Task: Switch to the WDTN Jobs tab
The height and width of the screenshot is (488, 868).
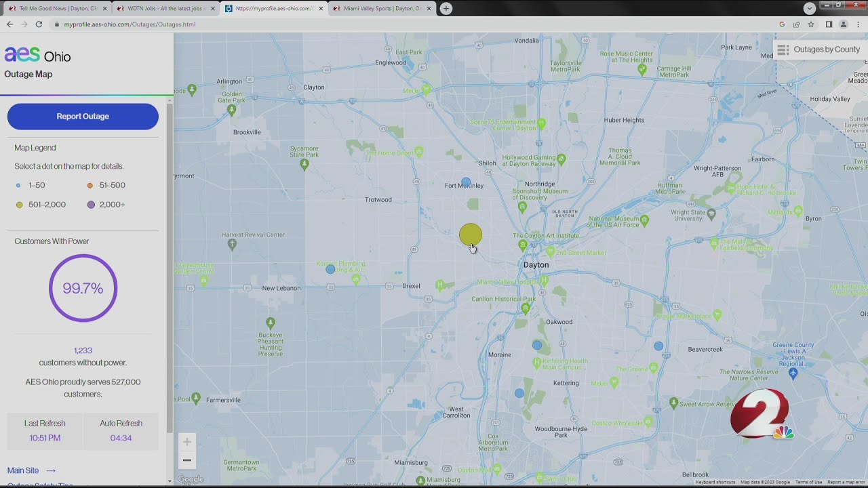Action: pyautogui.click(x=165, y=9)
